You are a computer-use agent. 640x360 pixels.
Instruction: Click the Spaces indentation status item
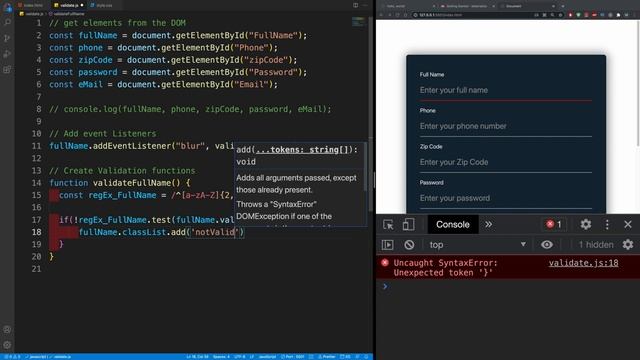click(221, 357)
